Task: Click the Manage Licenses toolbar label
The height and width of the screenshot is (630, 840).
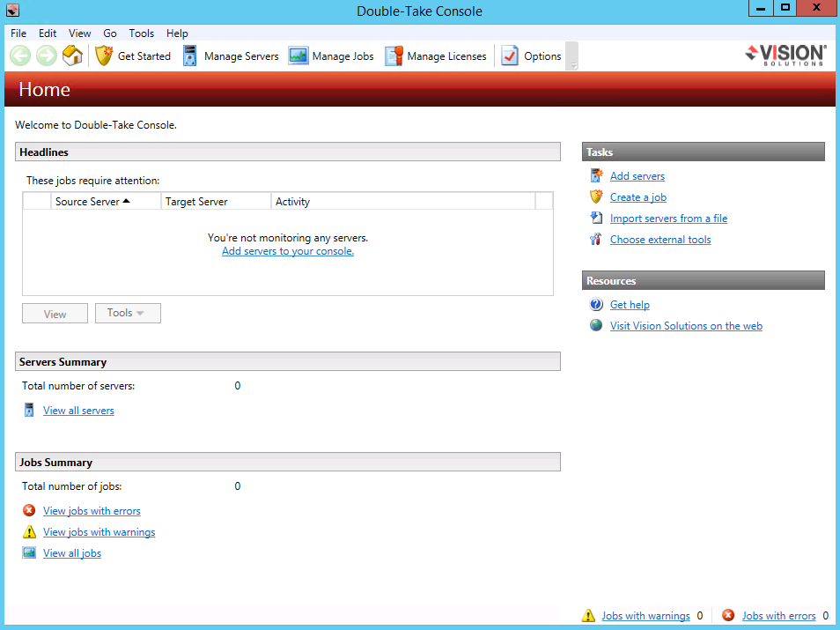Action: [x=446, y=56]
